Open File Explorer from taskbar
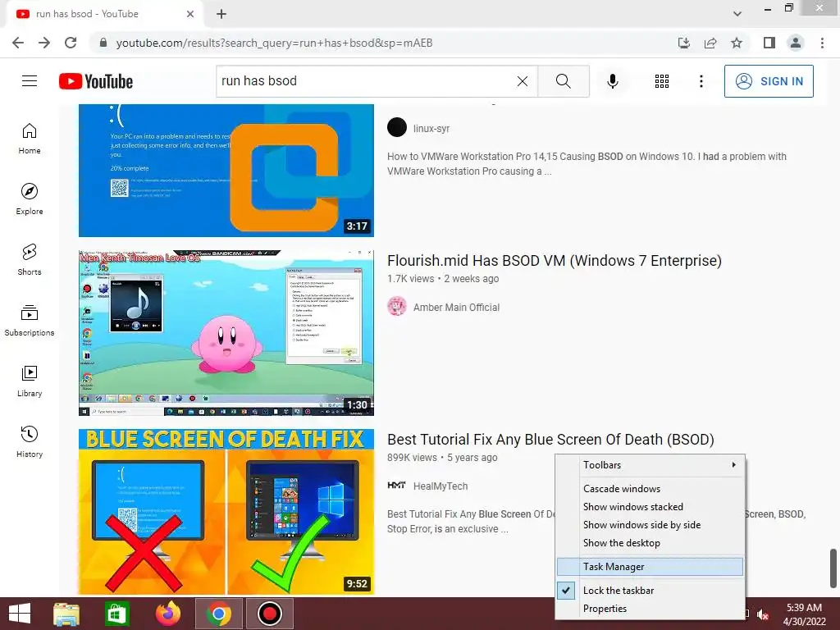The height and width of the screenshot is (630, 840). [66, 614]
